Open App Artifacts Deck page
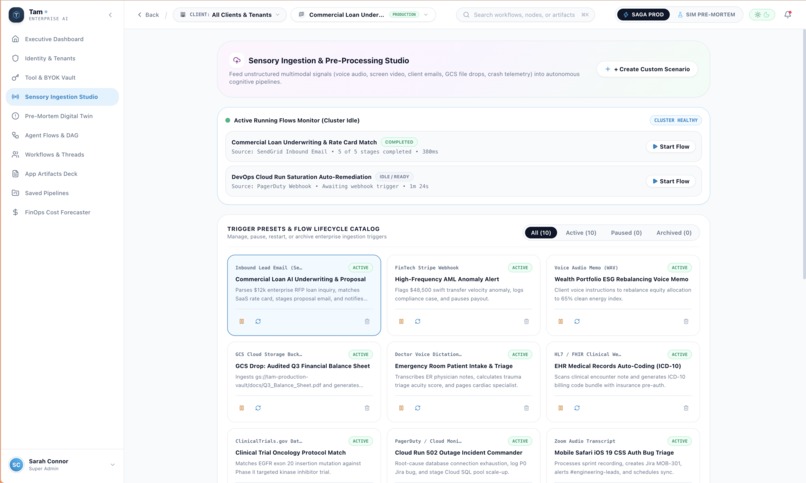Image resolution: width=806 pixels, height=483 pixels. pos(62,174)
